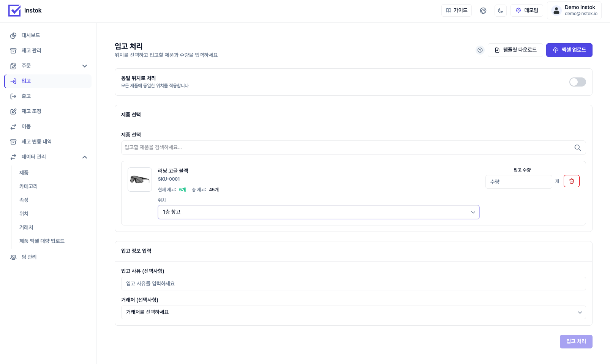Image resolution: width=610 pixels, height=364 pixels.
Task: Click the 템플릿 다운로드 button
Action: click(x=515, y=50)
